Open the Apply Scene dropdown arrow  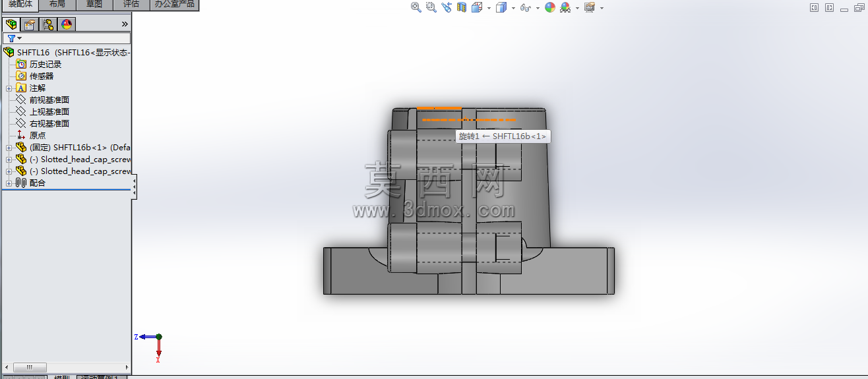point(576,8)
